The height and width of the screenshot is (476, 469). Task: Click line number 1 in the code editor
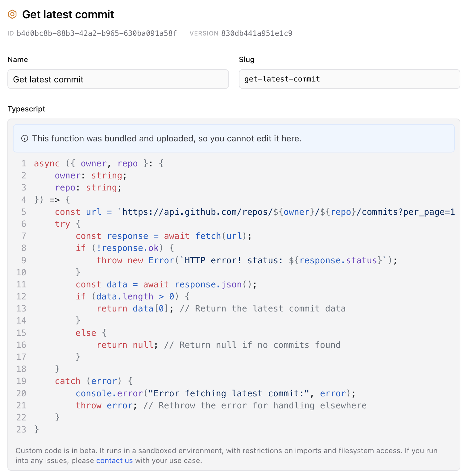click(24, 163)
